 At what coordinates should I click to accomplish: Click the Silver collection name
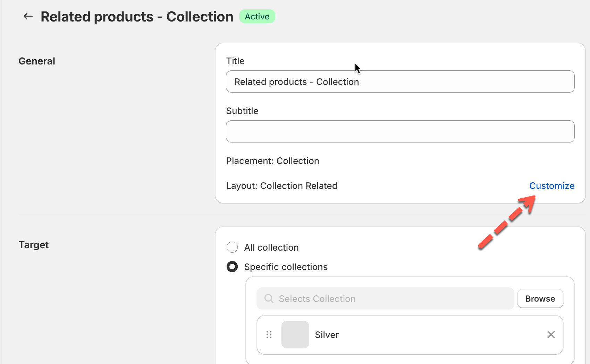tap(327, 335)
